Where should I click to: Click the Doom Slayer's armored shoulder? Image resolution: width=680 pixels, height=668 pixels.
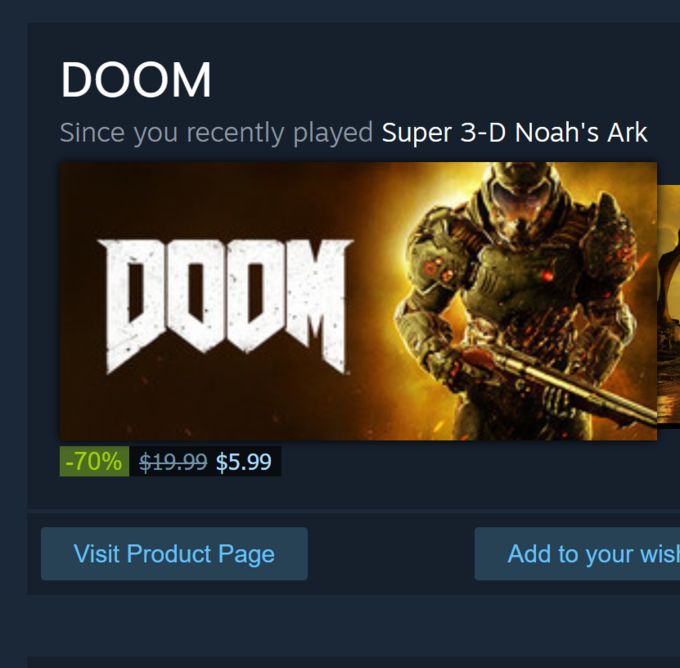598,250
